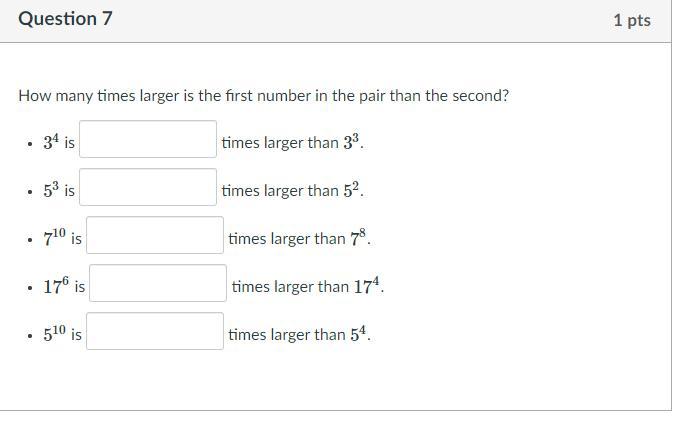This screenshot has width=684, height=433.
Task: Click the Question 7 heading
Action: coord(65,19)
